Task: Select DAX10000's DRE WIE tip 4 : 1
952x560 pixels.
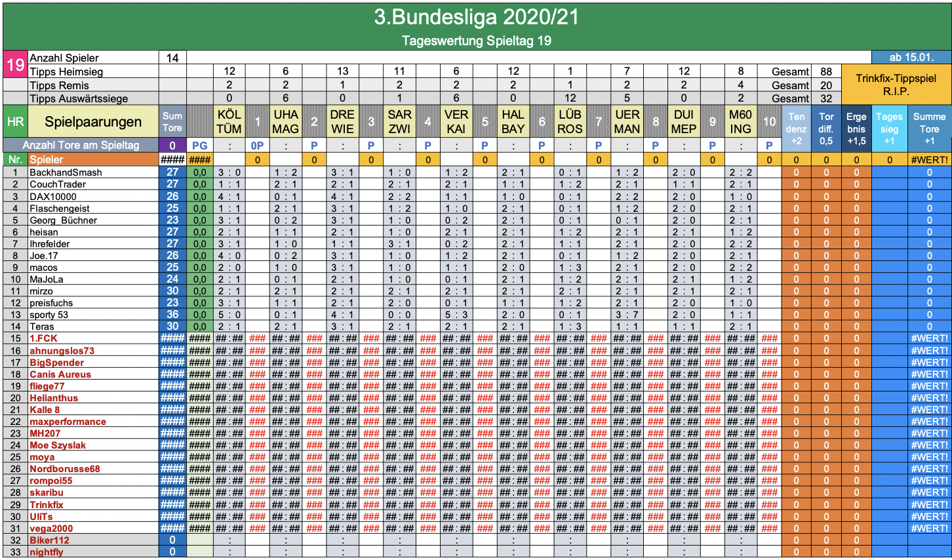Action: coord(342,196)
